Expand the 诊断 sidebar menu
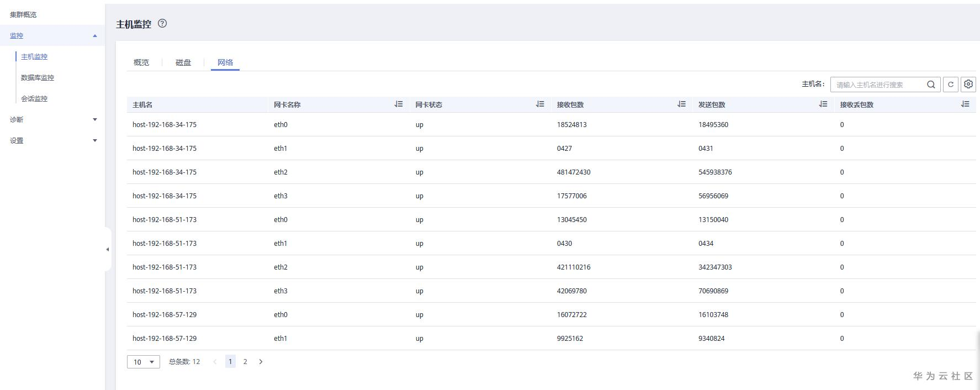The image size is (980, 390). (x=95, y=119)
